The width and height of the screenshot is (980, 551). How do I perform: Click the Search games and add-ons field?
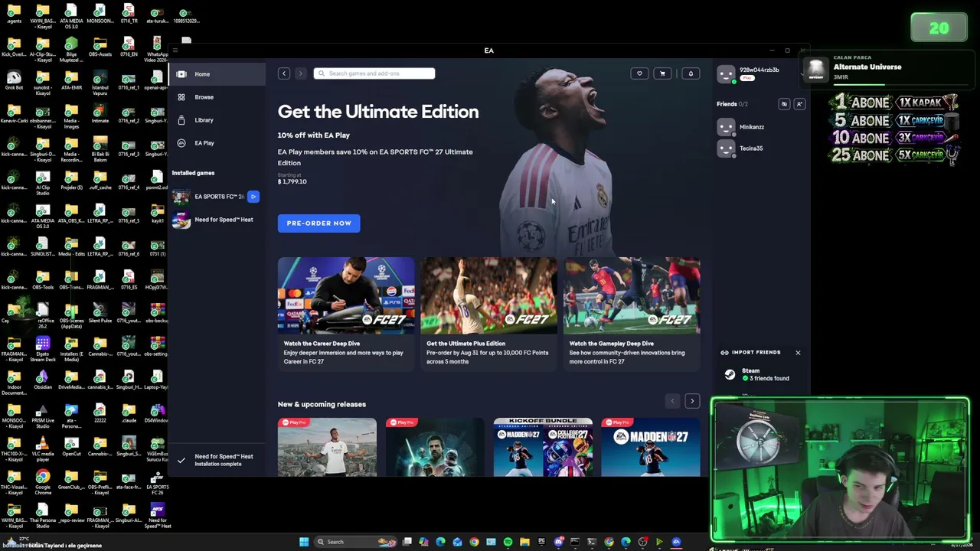pyautogui.click(x=374, y=73)
